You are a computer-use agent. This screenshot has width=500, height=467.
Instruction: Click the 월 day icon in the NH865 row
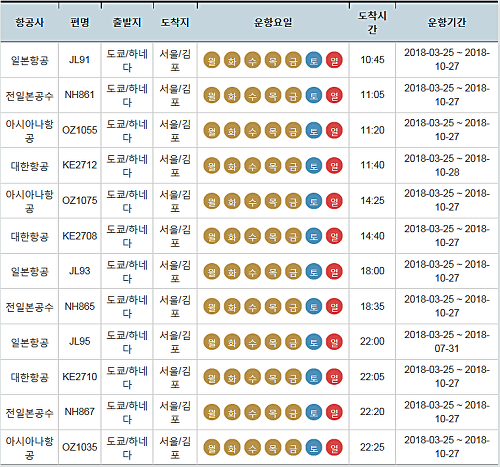(212, 306)
